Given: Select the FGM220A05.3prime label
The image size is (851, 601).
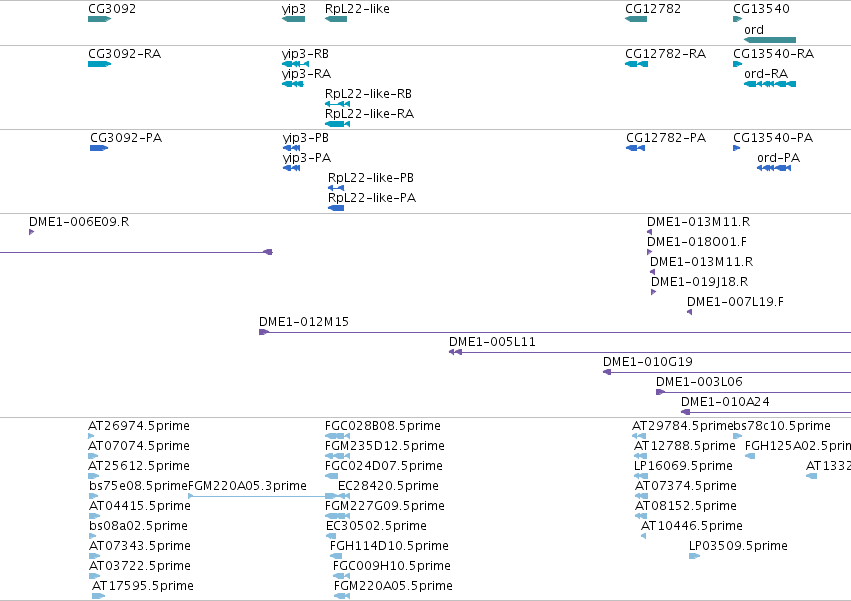Looking at the screenshot, I should (x=247, y=486).
